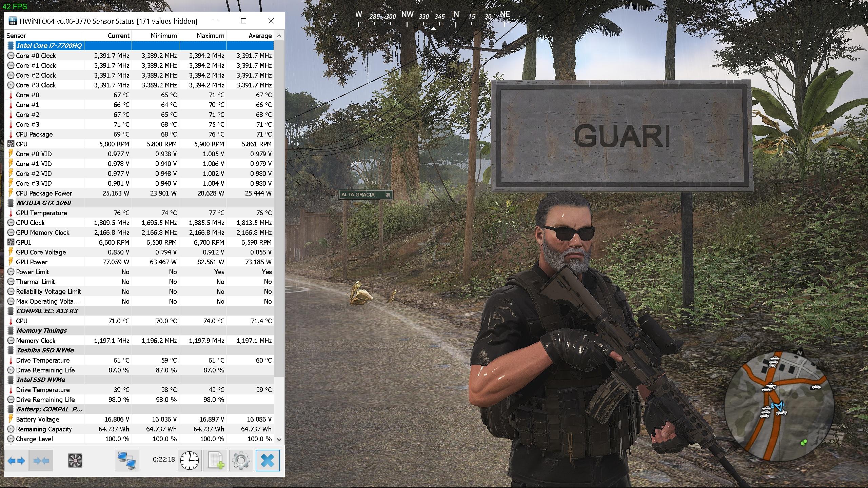Image resolution: width=868 pixels, height=488 pixels.
Task: Click the log file with plus icon
Action: pos(215,461)
